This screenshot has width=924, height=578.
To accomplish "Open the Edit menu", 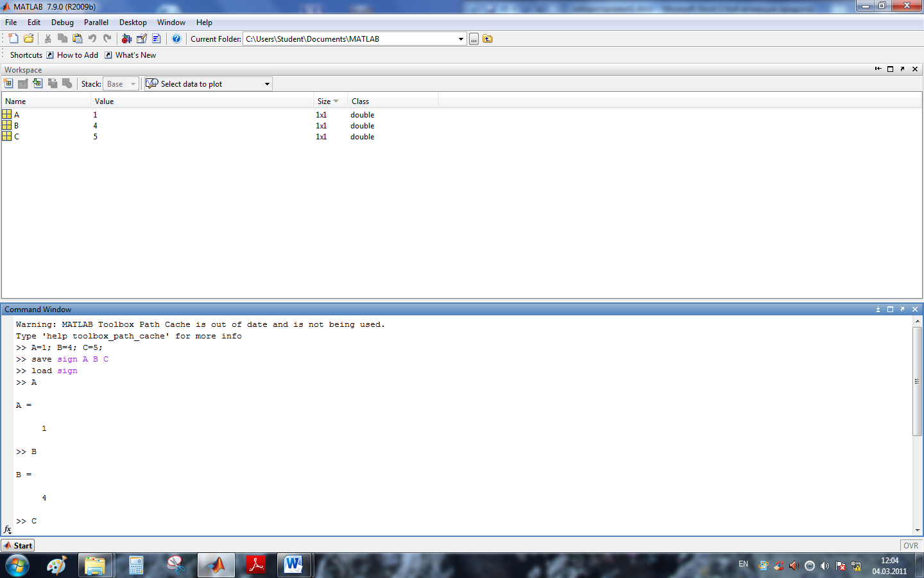I will (x=34, y=22).
